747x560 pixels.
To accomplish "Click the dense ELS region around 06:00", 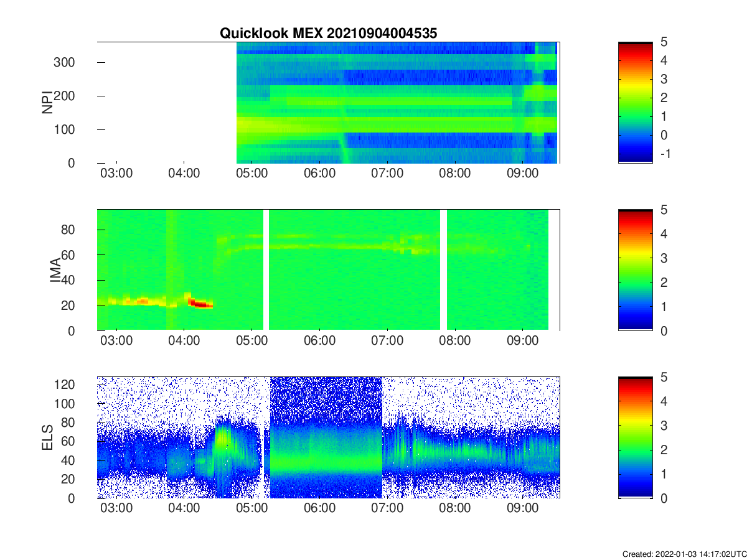I will pos(326,437).
